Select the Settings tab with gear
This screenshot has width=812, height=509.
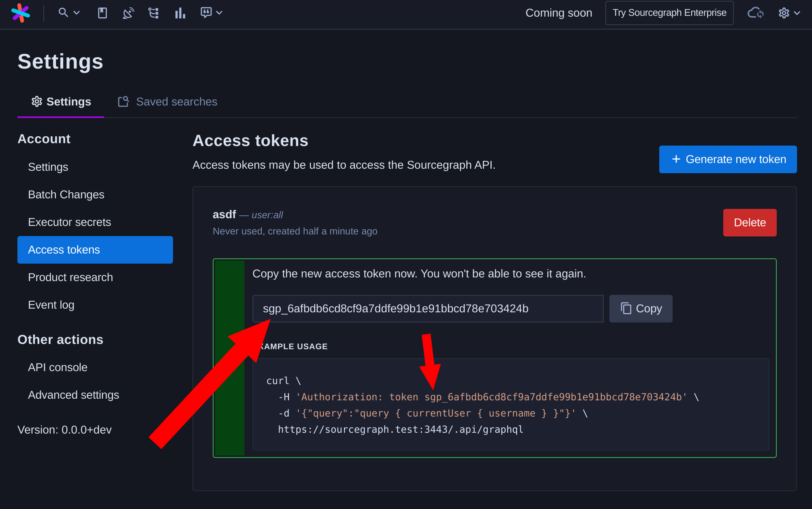click(61, 101)
